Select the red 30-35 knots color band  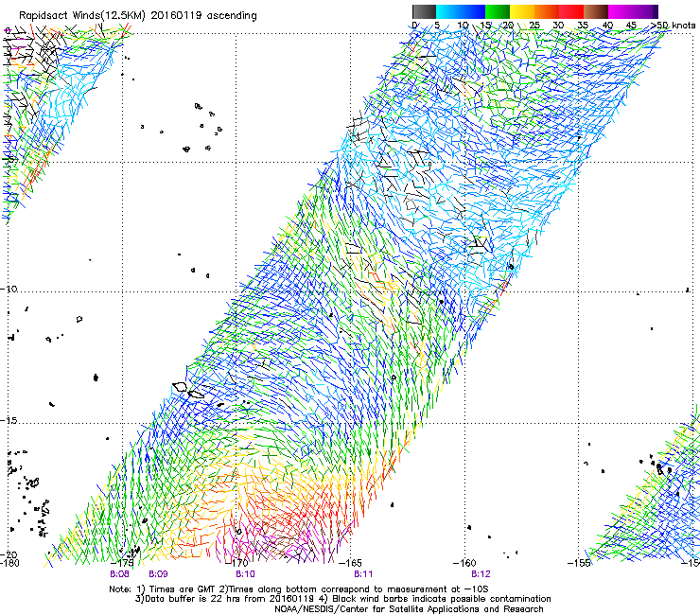coord(571,11)
